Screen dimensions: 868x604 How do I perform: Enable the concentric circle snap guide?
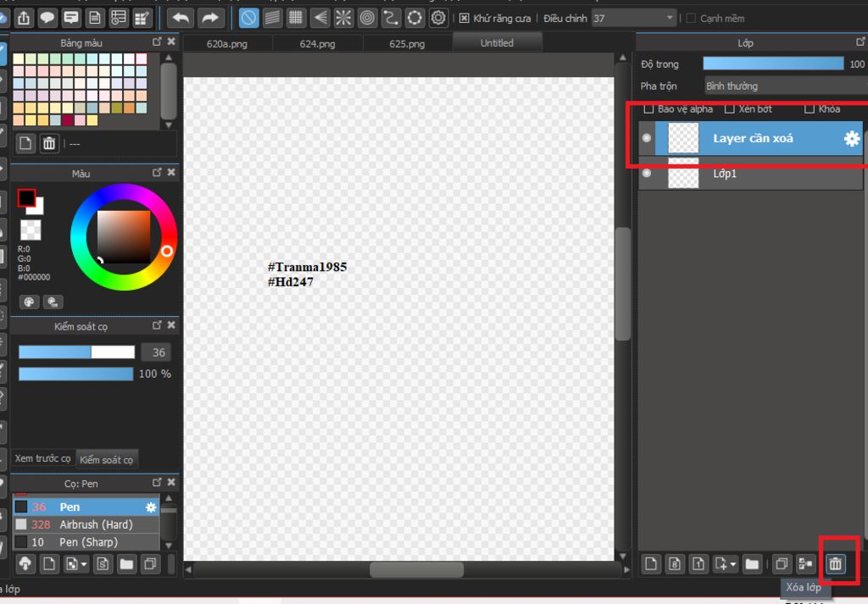tap(367, 19)
